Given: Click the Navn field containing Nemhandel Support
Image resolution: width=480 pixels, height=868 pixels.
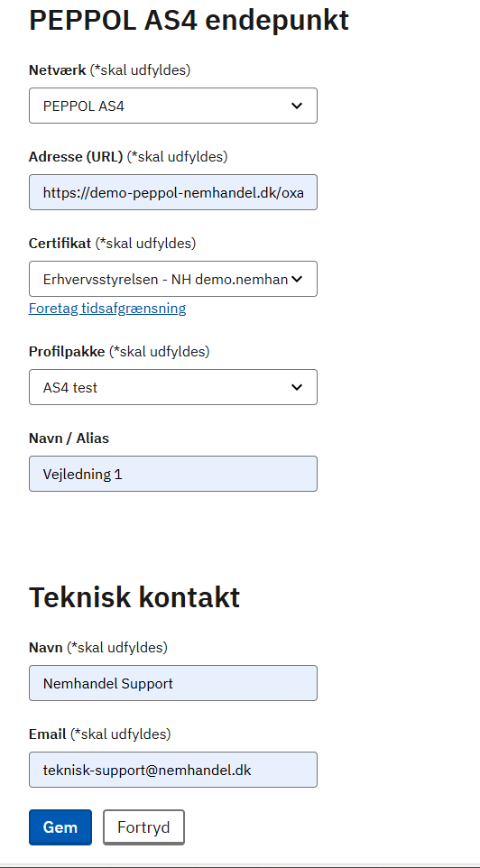Looking at the screenshot, I should click(172, 683).
